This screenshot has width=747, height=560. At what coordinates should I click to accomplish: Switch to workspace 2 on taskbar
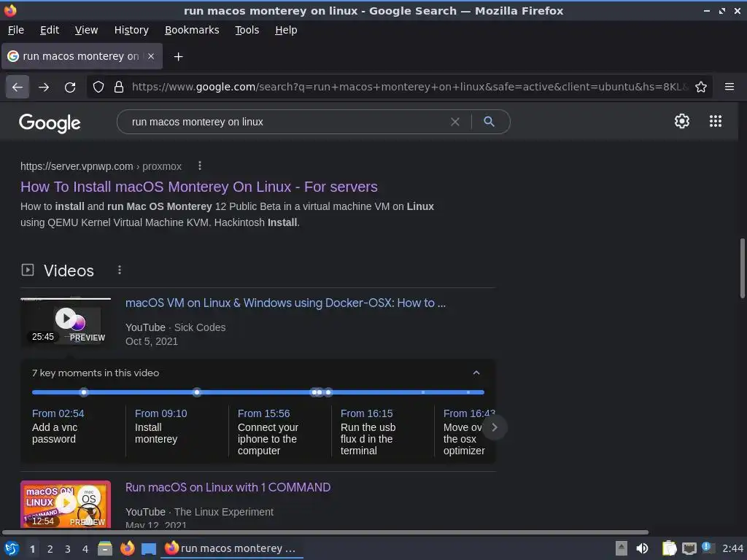click(50, 549)
